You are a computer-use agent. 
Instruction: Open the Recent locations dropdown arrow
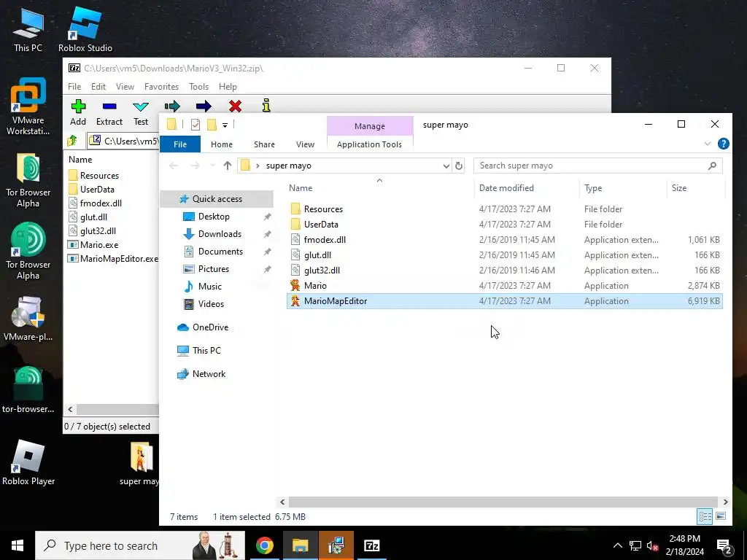(x=212, y=166)
